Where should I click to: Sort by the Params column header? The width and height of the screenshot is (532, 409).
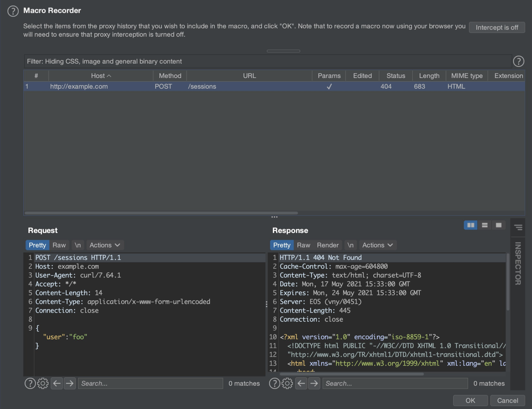tap(329, 76)
